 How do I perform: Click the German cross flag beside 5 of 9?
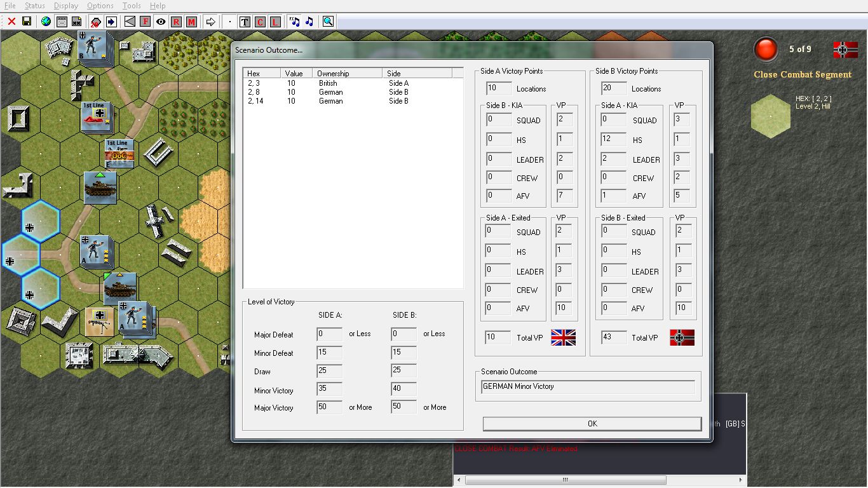pyautogui.click(x=846, y=50)
